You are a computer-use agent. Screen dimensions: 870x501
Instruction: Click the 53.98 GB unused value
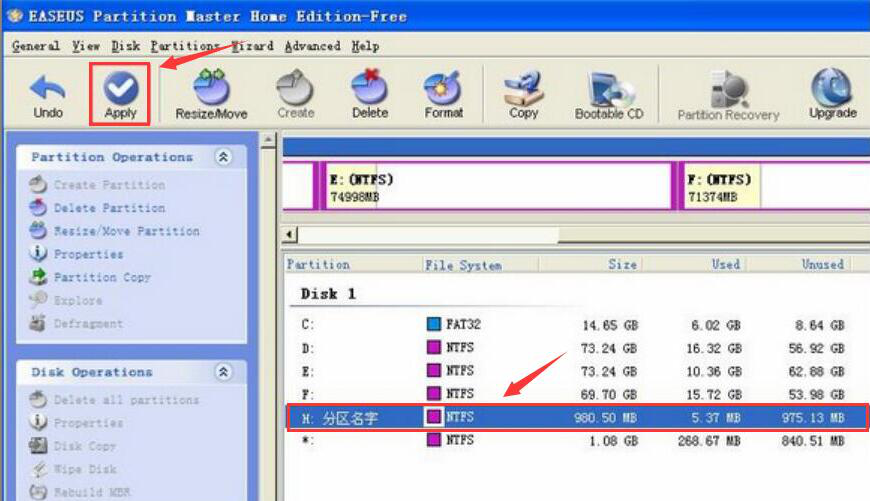click(x=816, y=394)
